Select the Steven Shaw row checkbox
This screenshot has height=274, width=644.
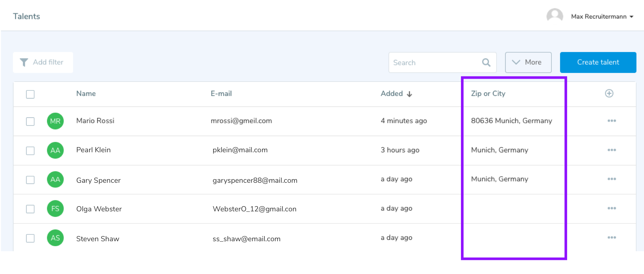click(30, 238)
